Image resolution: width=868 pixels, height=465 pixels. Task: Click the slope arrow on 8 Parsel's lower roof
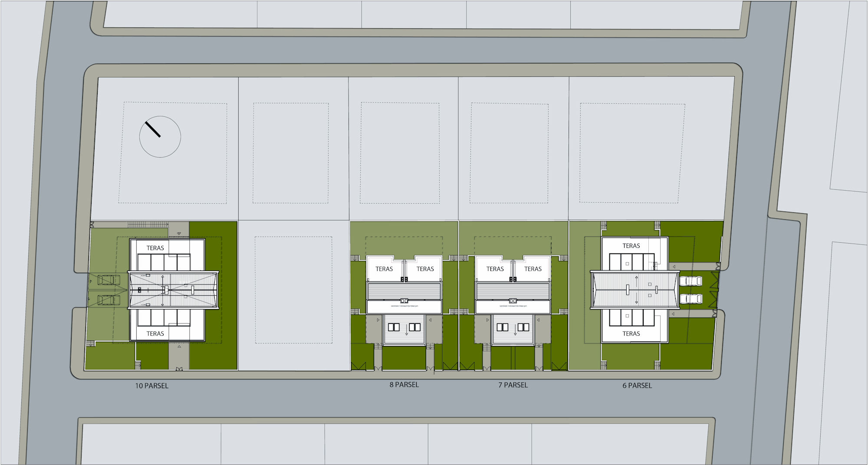tap(407, 330)
